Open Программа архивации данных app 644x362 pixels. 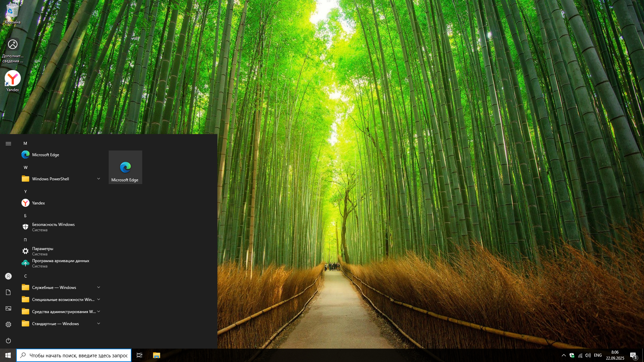[x=60, y=263]
